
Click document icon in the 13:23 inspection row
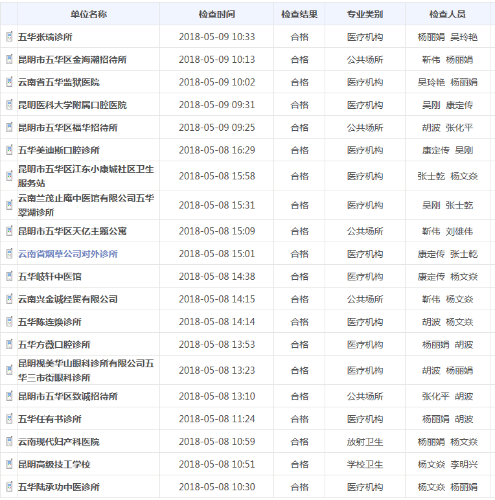point(9,370)
